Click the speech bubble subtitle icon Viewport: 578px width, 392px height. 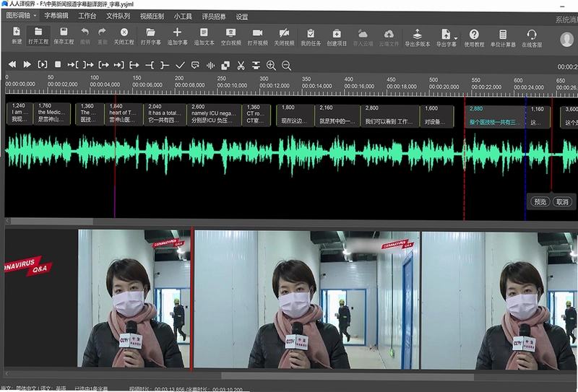point(195,65)
